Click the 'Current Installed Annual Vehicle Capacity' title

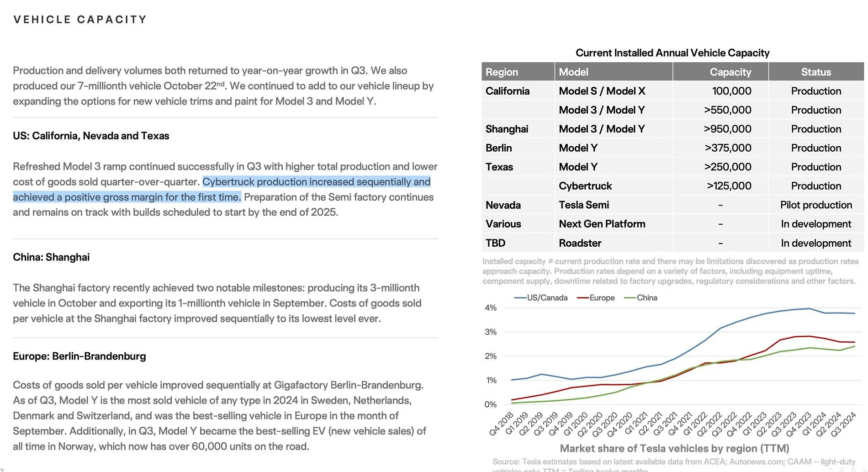[x=672, y=53]
